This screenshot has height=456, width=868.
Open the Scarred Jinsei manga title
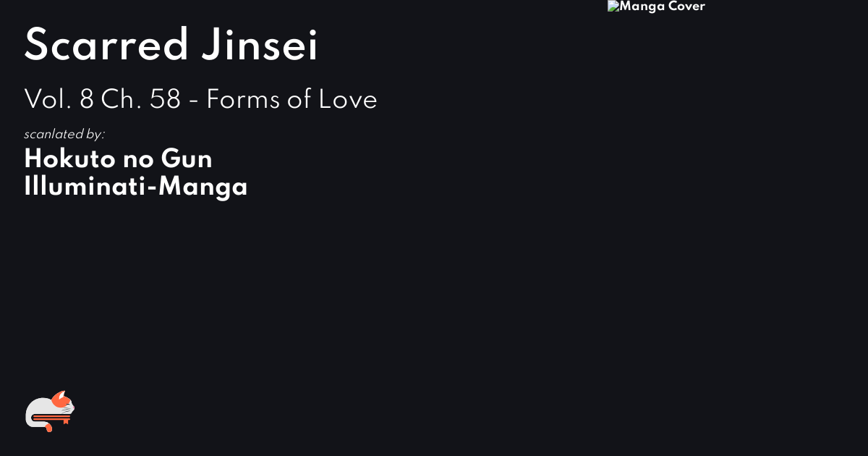point(171,46)
